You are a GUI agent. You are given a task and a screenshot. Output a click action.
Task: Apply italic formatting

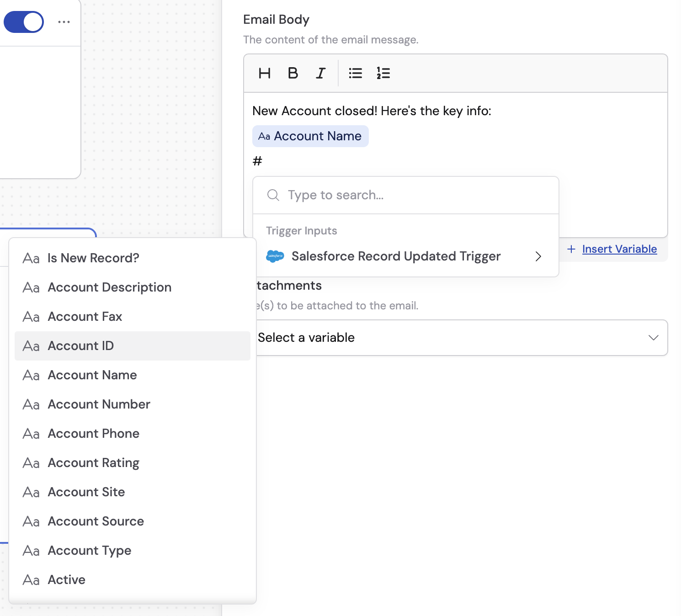pos(320,73)
